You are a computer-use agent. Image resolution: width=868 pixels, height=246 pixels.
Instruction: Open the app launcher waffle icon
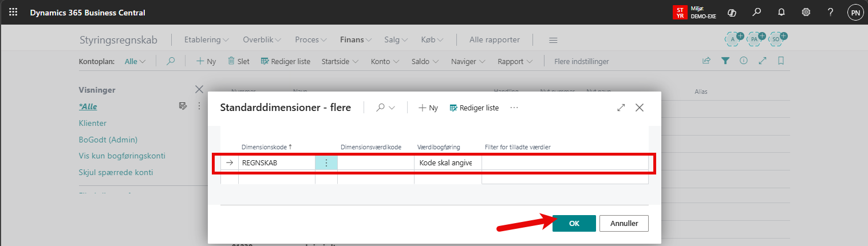pos(13,12)
